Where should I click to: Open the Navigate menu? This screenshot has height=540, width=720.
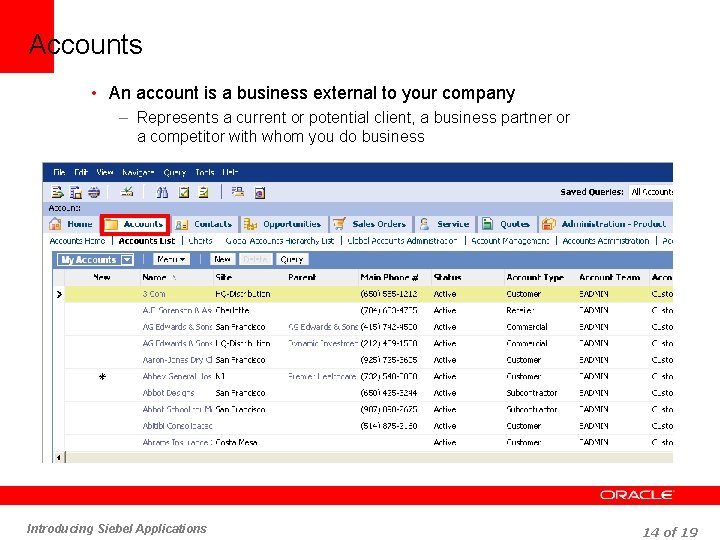(x=138, y=172)
